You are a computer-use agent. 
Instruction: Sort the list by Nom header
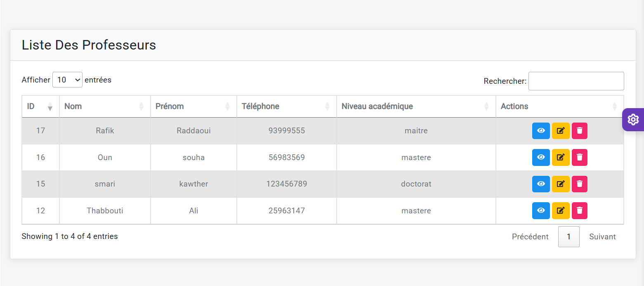pyautogui.click(x=104, y=106)
